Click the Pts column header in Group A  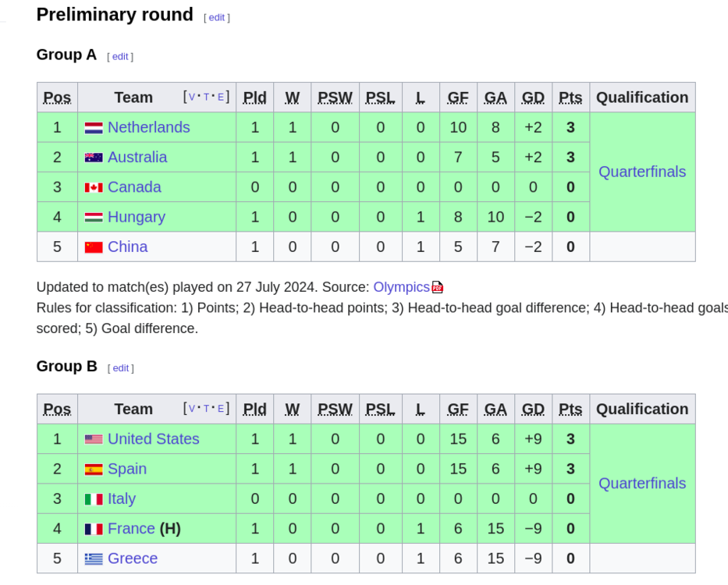point(570,97)
